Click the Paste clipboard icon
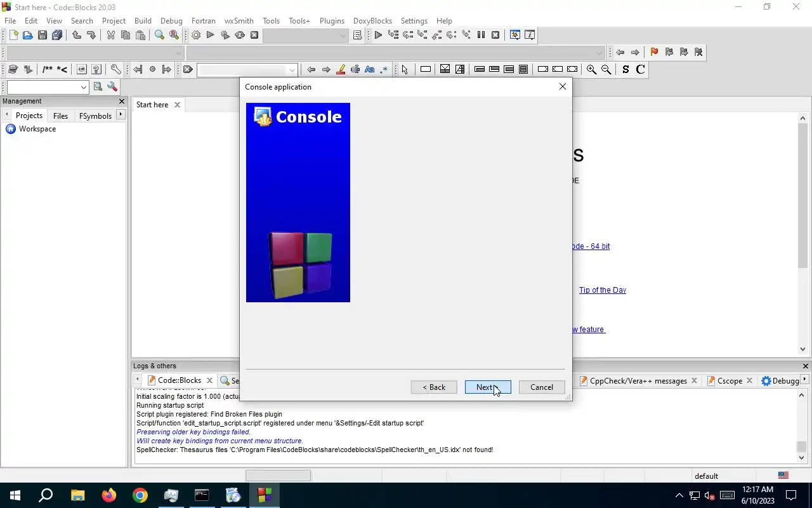Screen dimensions: 812x508 coord(140,36)
